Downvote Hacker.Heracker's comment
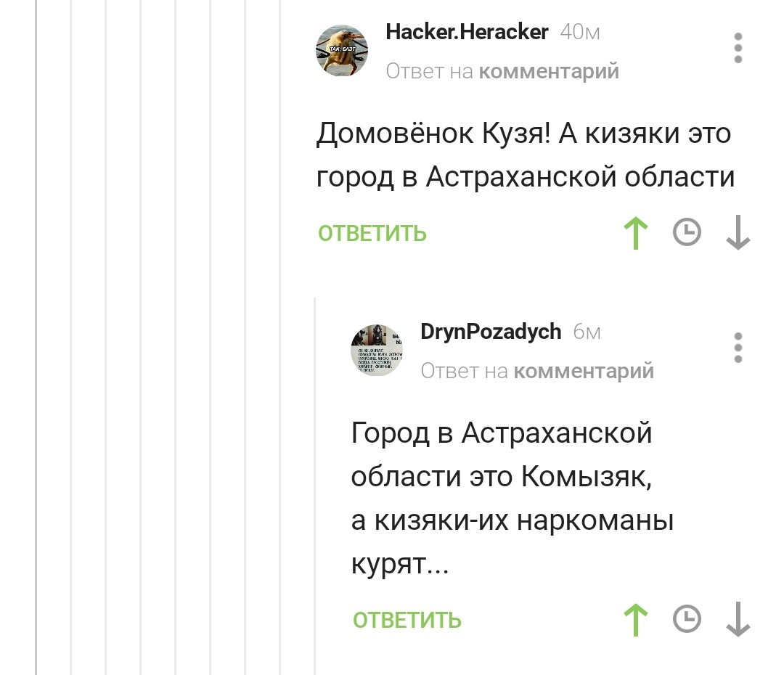Screen dimensions: 784x675 tap(738, 233)
